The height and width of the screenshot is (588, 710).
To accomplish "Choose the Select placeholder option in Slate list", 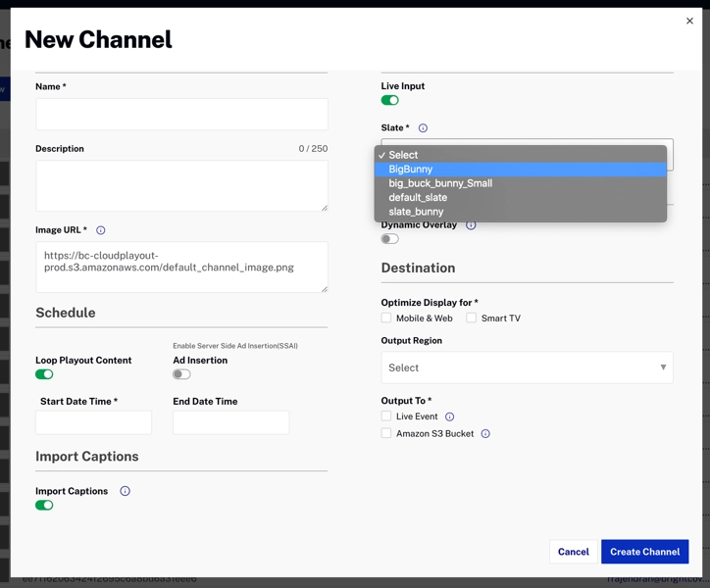I will (x=521, y=155).
